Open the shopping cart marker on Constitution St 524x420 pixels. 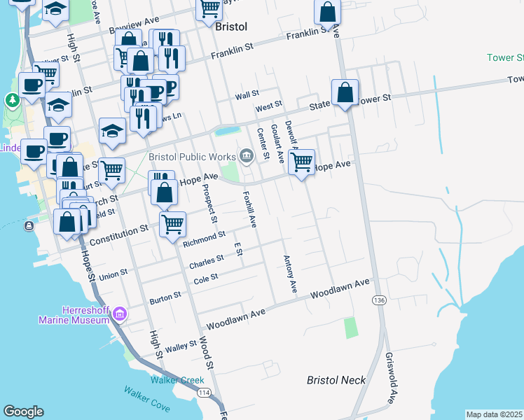(172, 225)
